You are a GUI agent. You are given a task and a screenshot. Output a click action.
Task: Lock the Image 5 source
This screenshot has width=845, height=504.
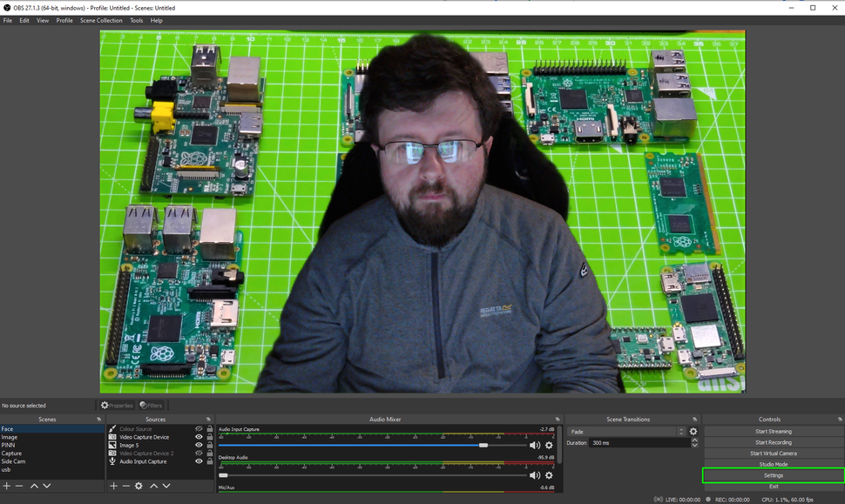tap(209, 445)
